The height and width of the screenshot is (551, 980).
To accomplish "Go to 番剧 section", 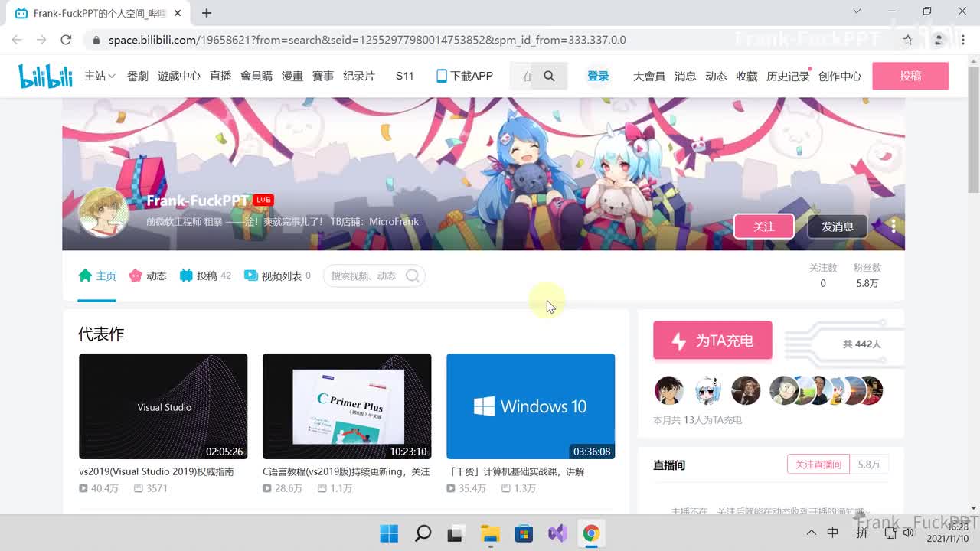I will [138, 76].
